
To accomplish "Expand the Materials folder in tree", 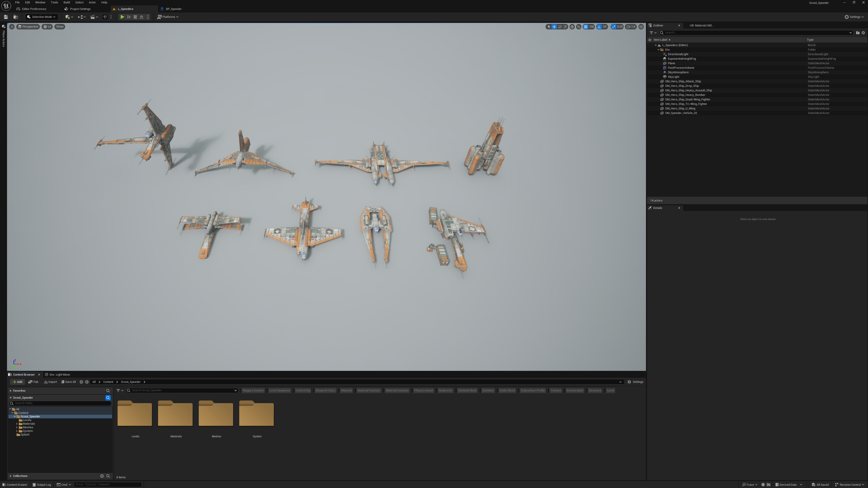I will 17,424.
